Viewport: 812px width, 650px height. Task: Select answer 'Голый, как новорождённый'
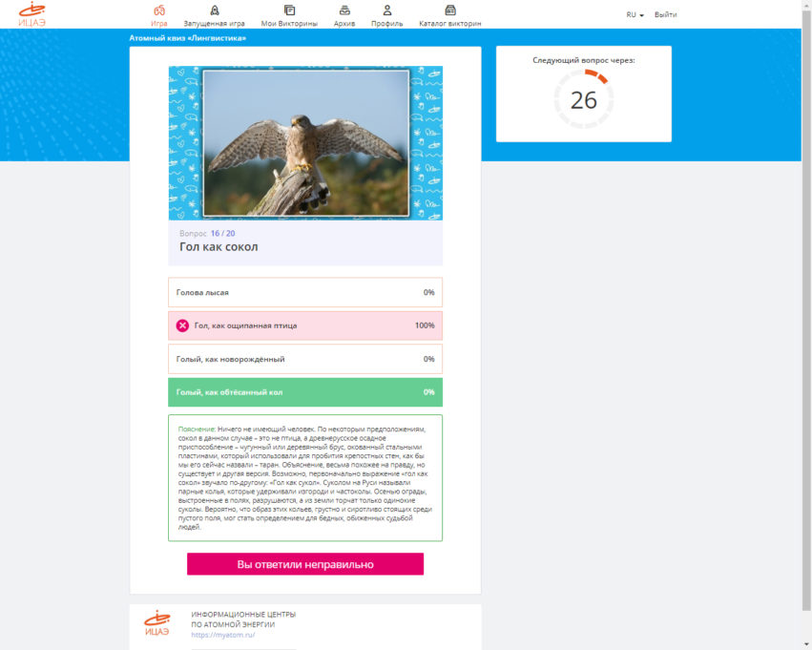click(305, 359)
